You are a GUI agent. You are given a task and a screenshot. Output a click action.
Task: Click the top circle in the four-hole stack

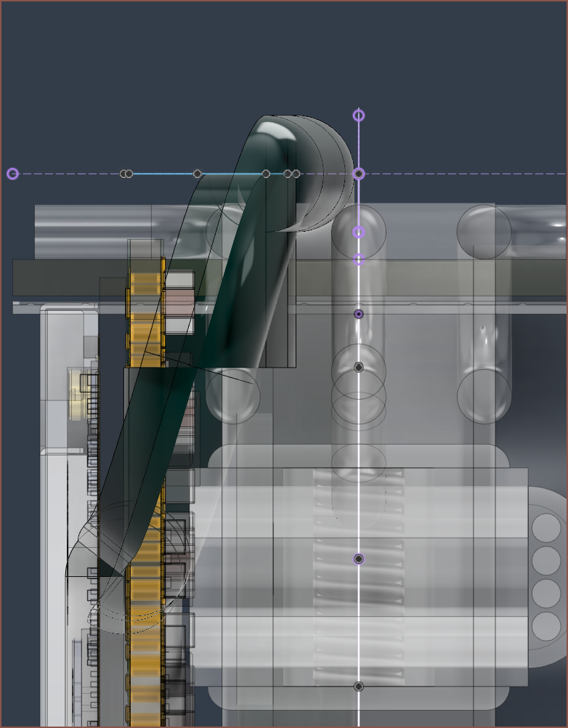pos(546,527)
